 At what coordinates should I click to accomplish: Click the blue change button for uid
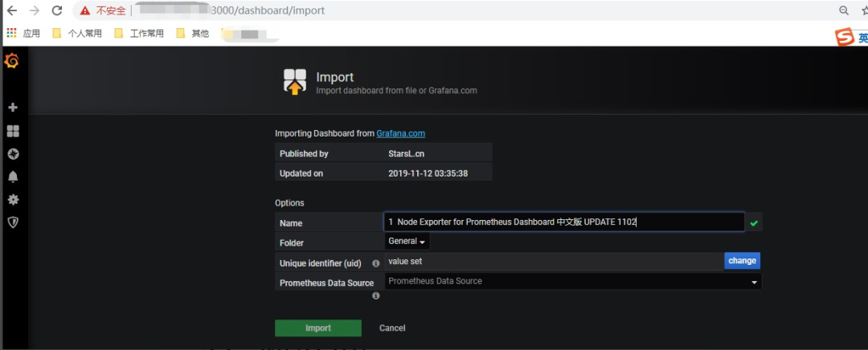tap(743, 261)
